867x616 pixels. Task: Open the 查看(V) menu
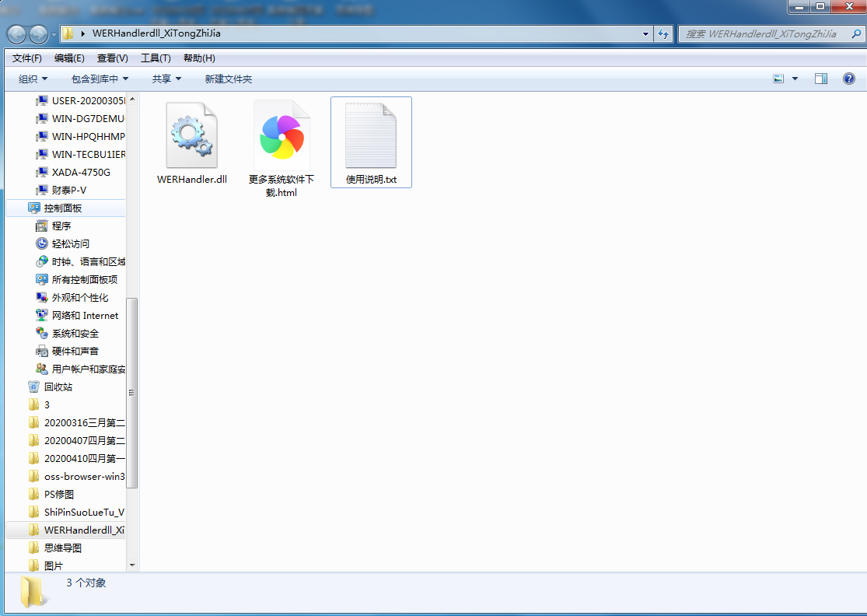click(x=112, y=58)
